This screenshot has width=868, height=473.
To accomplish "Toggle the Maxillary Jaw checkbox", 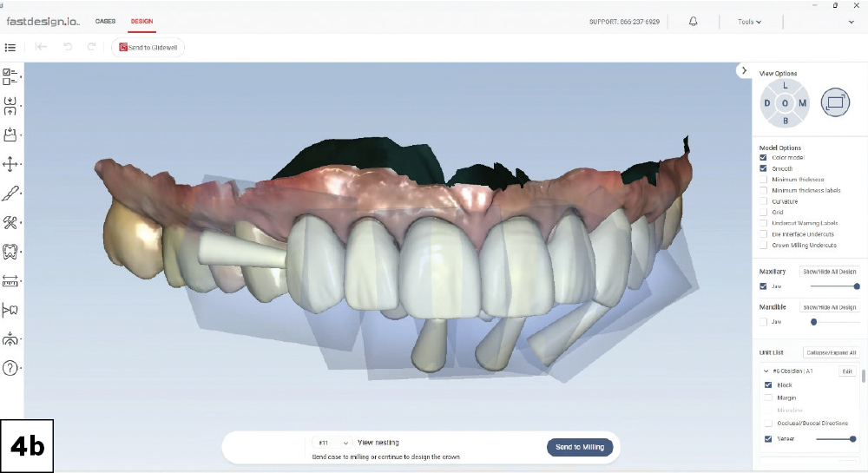I will tap(763, 286).
